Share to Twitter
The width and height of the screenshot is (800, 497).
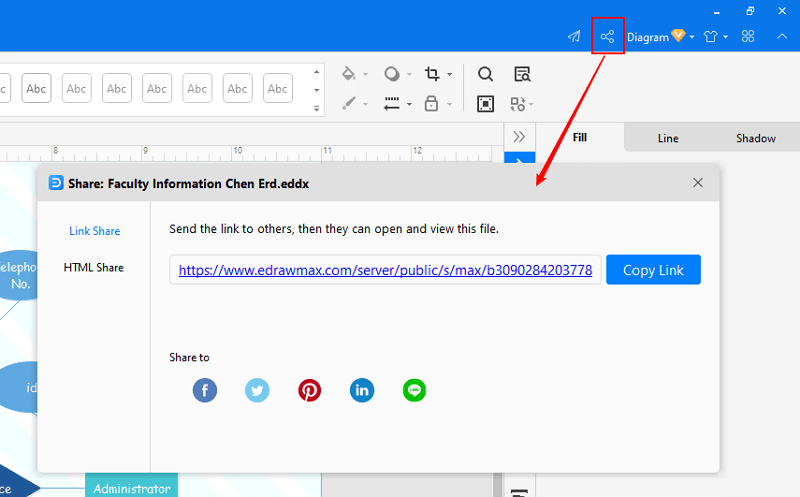tap(257, 390)
